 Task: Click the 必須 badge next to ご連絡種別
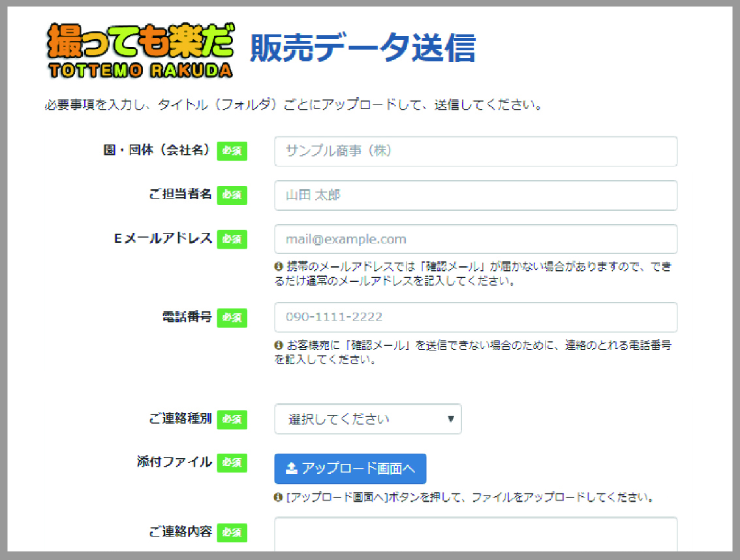(x=232, y=419)
